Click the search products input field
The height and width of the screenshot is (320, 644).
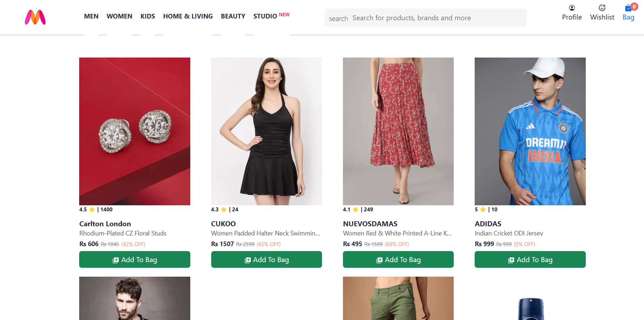(x=426, y=17)
